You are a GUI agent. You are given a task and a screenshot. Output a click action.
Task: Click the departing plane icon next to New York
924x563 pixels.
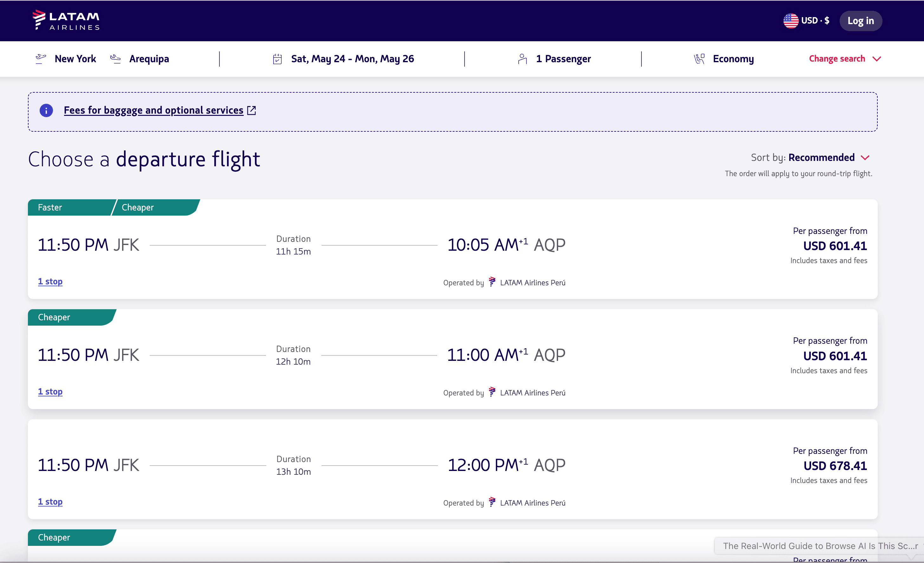coord(41,58)
